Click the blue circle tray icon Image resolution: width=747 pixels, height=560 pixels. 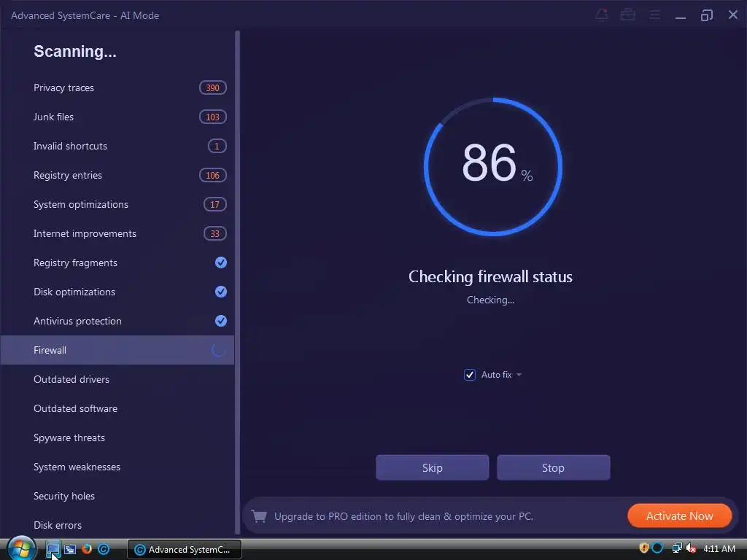[657, 548]
